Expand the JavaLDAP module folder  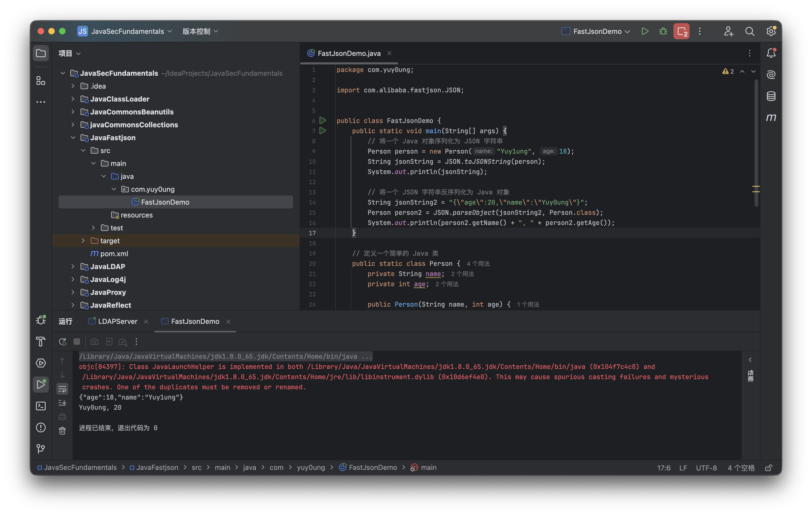click(73, 266)
